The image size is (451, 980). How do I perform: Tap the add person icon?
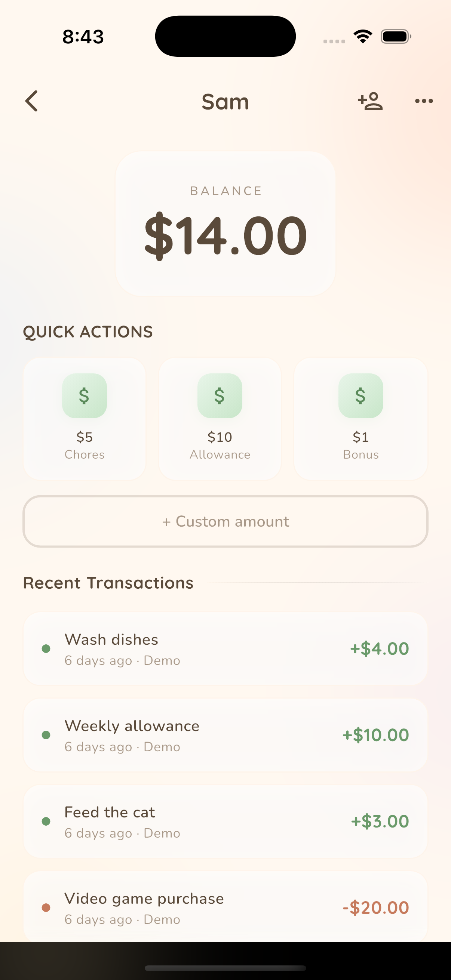click(x=370, y=101)
